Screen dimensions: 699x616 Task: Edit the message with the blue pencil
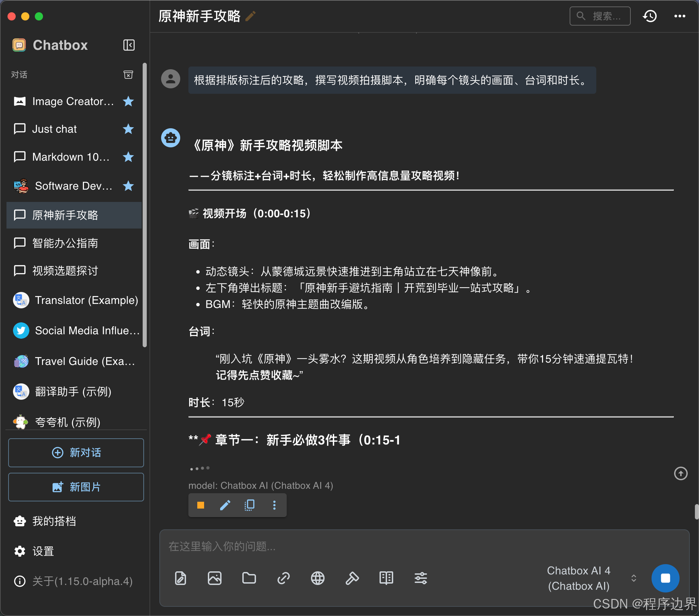(x=225, y=505)
